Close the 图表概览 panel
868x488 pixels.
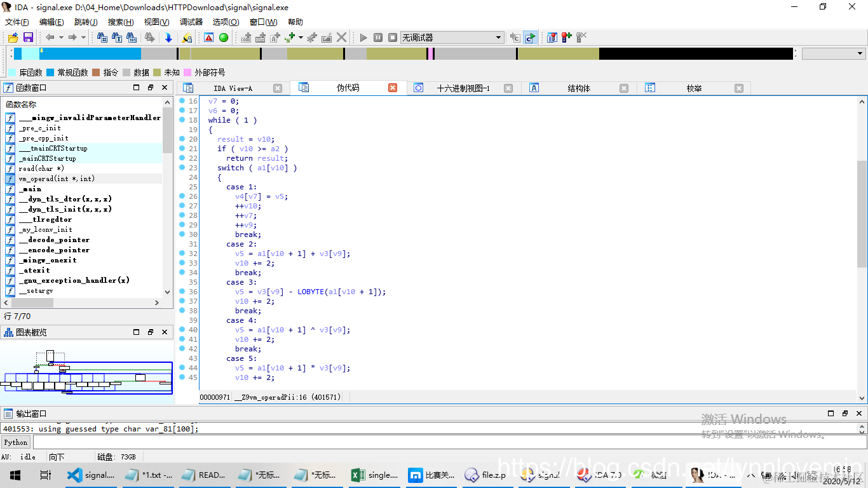coord(165,332)
